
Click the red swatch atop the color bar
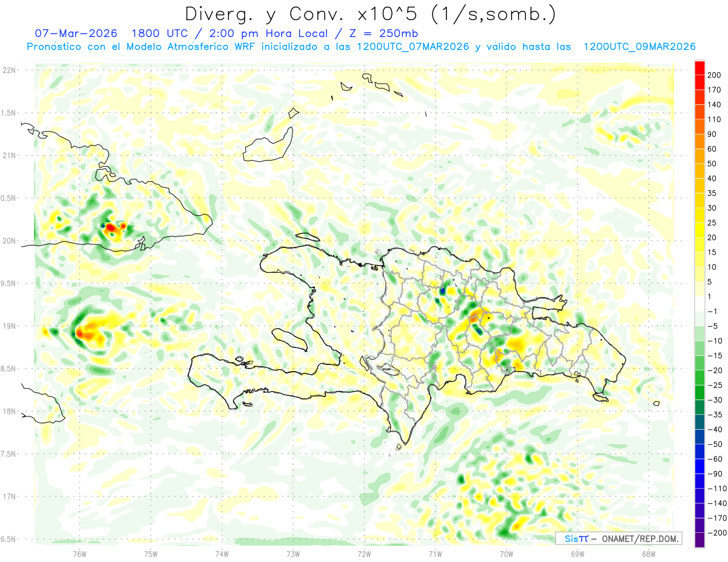pyautogui.click(x=699, y=67)
